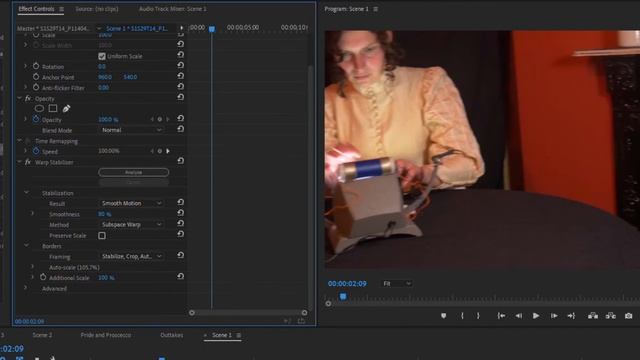This screenshot has width=640, height=360.
Task: Collapse the Borders section
Action: point(27,245)
